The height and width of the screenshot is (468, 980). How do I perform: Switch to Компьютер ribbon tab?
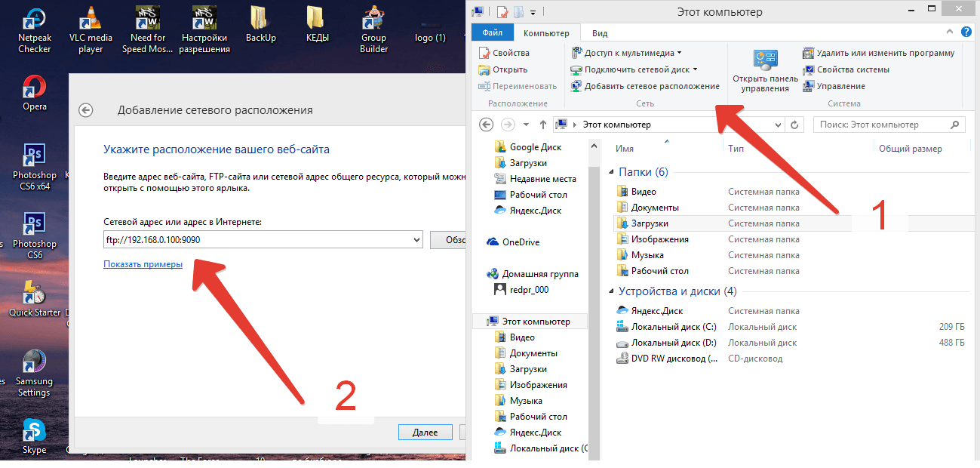coord(546,33)
